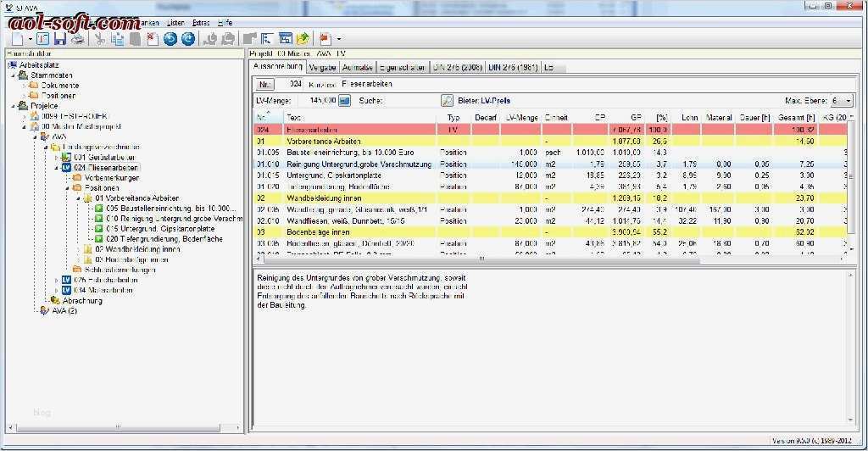868x451 pixels.
Task: Open the calculator icon next to LV-Menge
Action: (344, 101)
